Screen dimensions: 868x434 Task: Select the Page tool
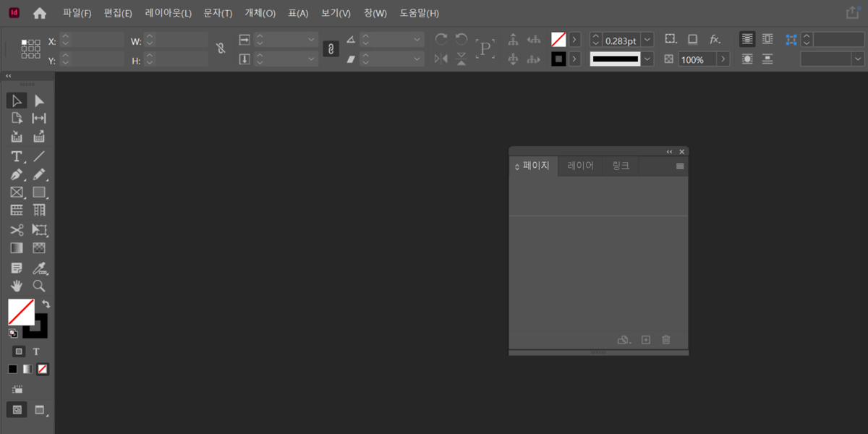pos(17,119)
